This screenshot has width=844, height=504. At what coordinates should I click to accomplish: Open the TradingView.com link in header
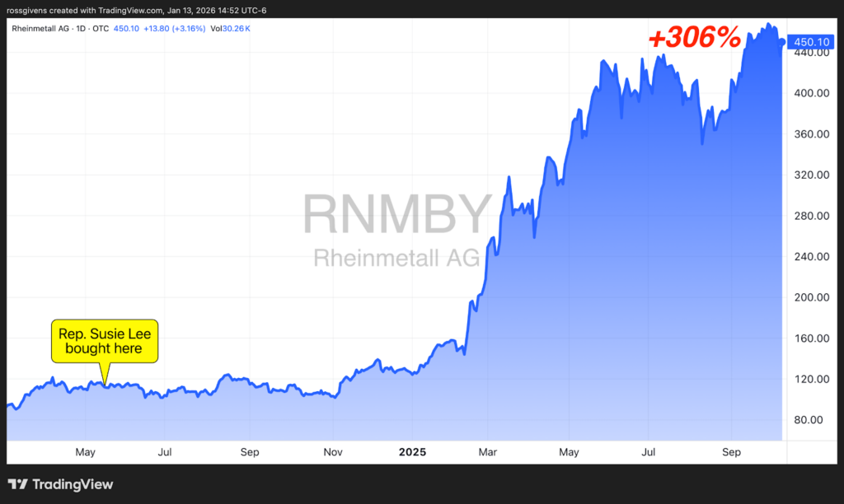click(x=119, y=10)
